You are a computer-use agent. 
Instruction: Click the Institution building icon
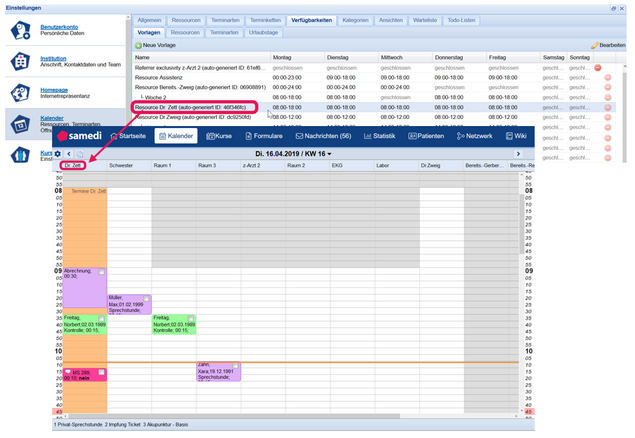21,62
